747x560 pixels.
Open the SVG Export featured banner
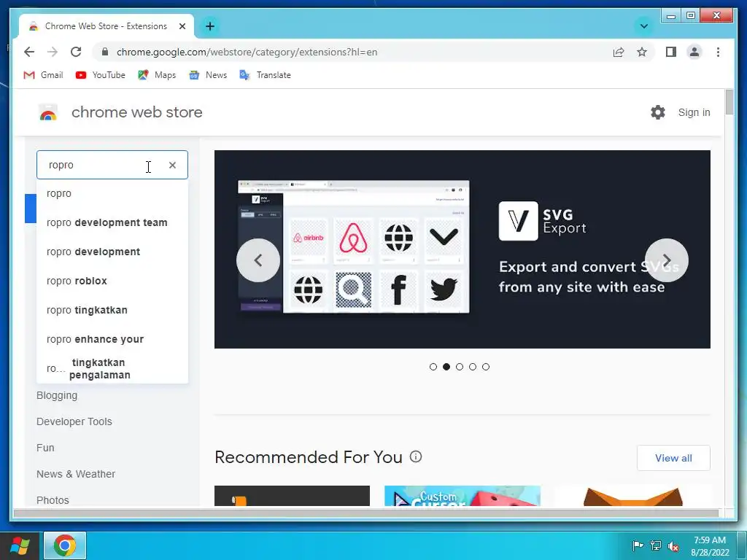(x=462, y=249)
